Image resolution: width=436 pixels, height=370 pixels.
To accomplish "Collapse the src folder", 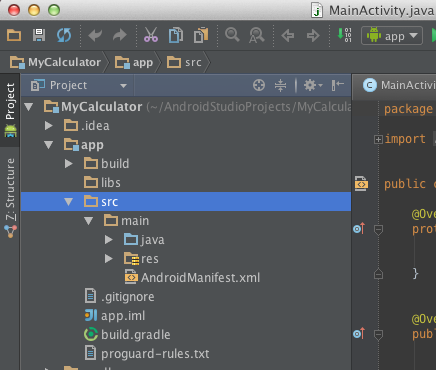I will coord(69,202).
